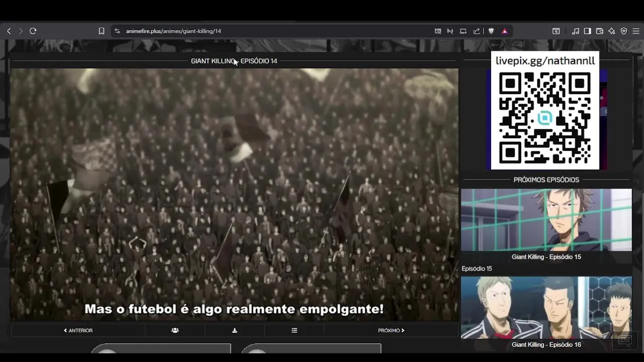Open Brave Shields lion icon
This screenshot has width=644, height=362.
[491, 31]
